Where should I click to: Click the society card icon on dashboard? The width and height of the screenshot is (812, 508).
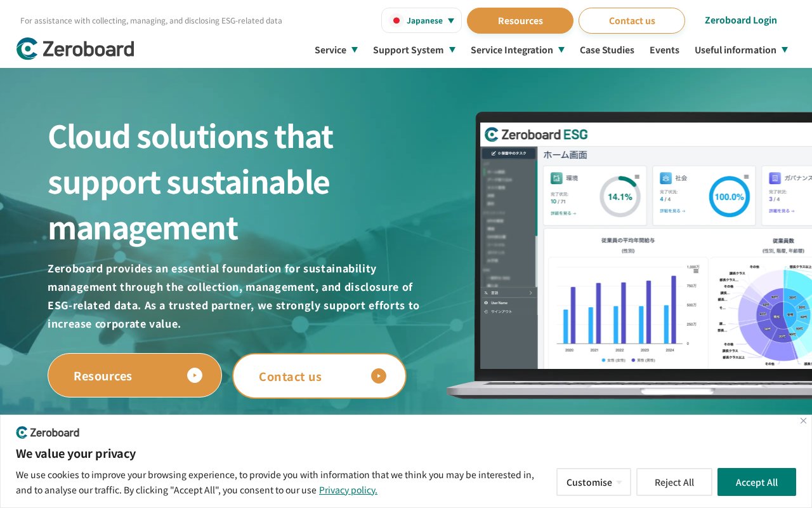[666, 178]
